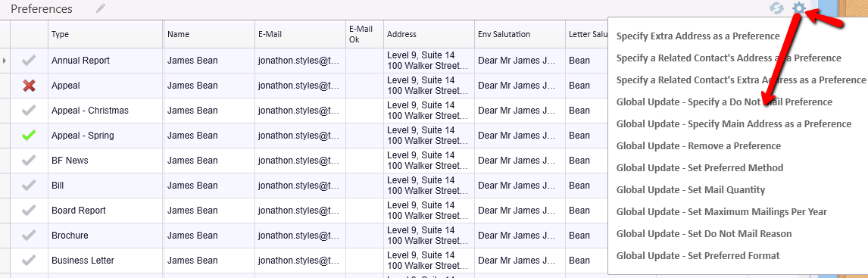Toggle the grey checkmark for Brochure row

(x=29, y=236)
